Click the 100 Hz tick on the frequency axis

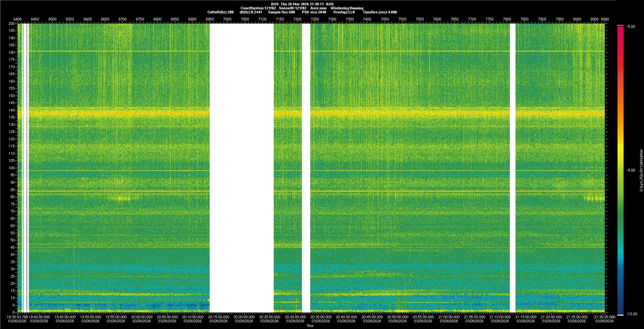coord(11,168)
